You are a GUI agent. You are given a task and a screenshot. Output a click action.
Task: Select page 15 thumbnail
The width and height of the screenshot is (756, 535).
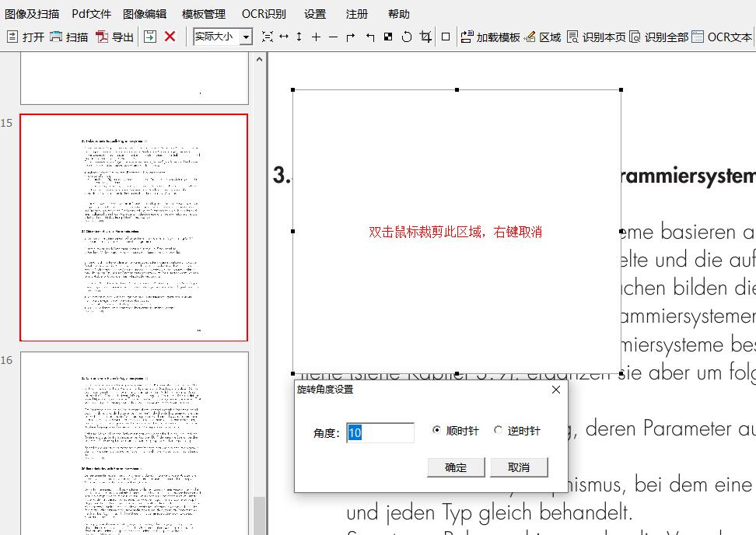coord(134,228)
